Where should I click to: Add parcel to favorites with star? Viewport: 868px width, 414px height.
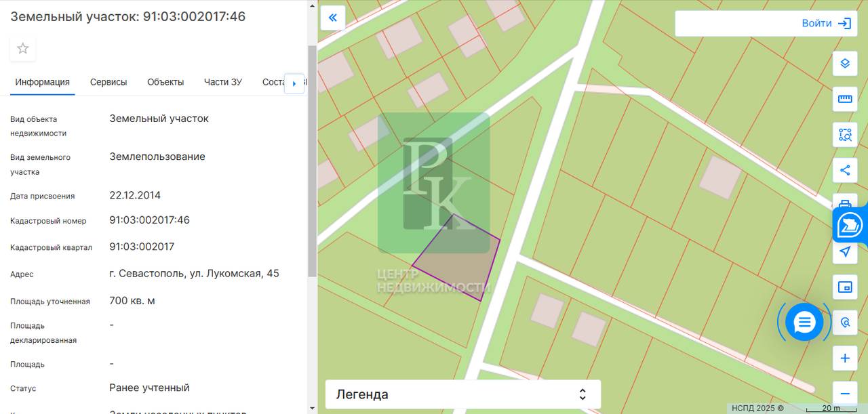pyautogui.click(x=23, y=49)
